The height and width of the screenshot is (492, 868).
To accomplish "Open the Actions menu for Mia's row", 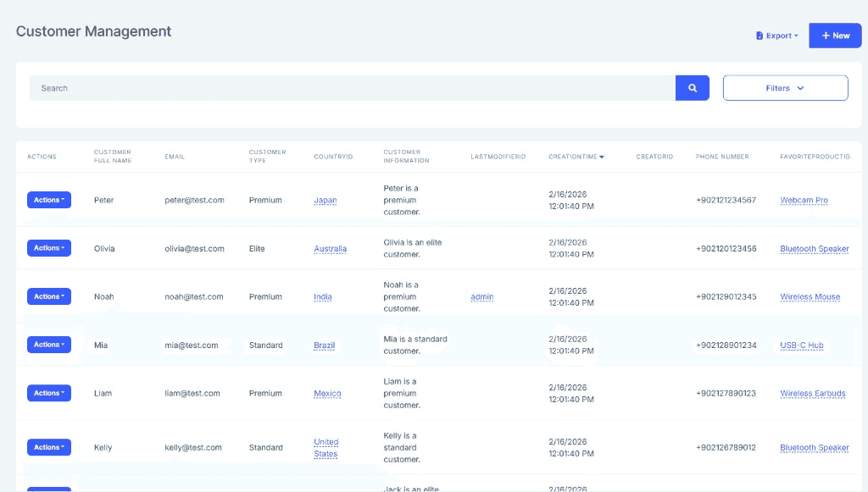I will coord(48,345).
